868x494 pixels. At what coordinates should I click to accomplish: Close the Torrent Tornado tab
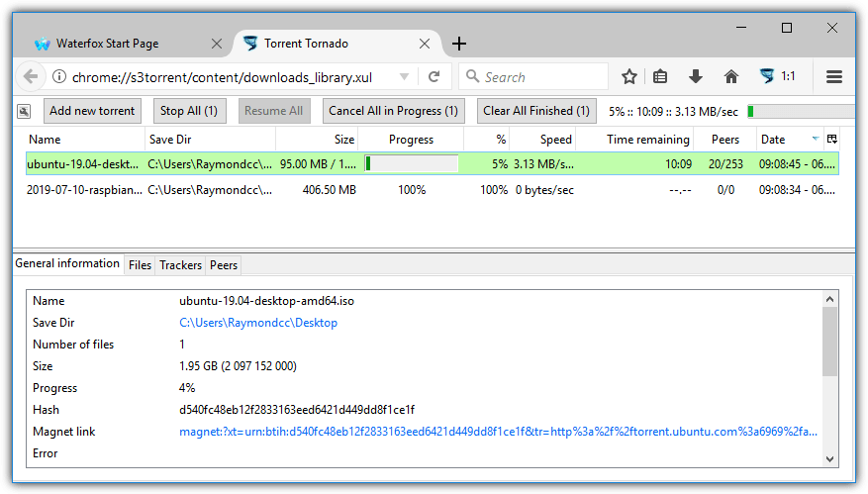[x=425, y=44]
